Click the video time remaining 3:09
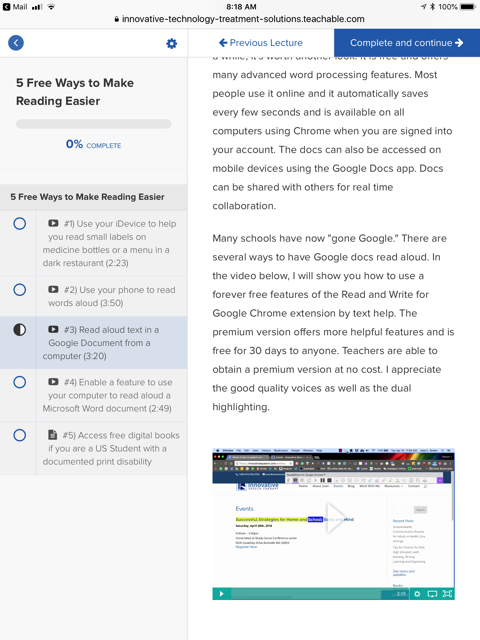The image size is (480, 640). click(401, 594)
